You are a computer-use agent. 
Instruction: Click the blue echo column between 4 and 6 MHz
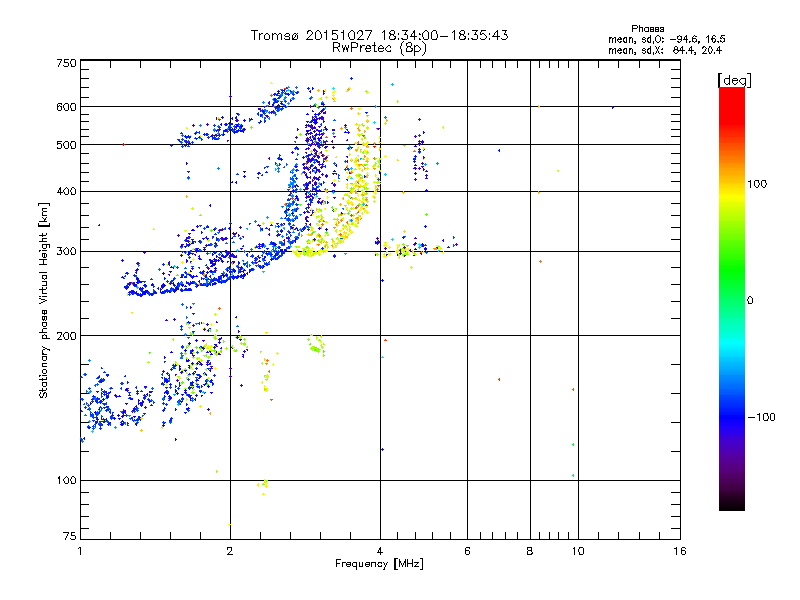(x=420, y=156)
